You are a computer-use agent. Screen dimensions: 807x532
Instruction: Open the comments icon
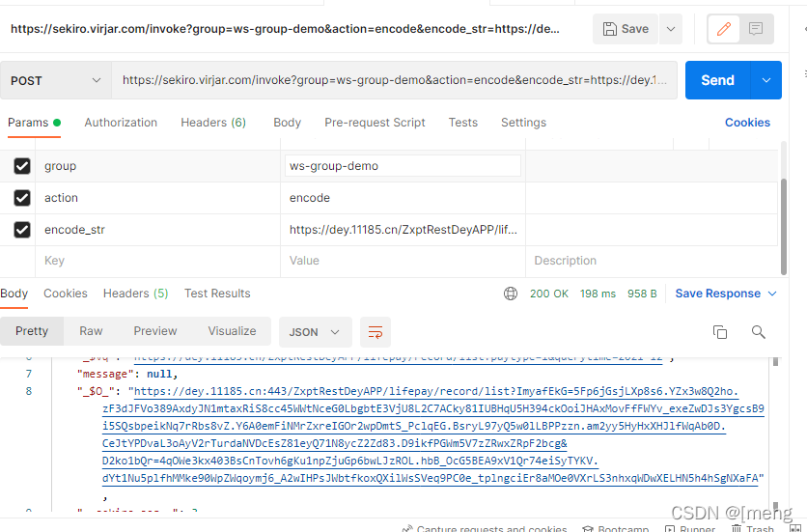[x=756, y=29]
